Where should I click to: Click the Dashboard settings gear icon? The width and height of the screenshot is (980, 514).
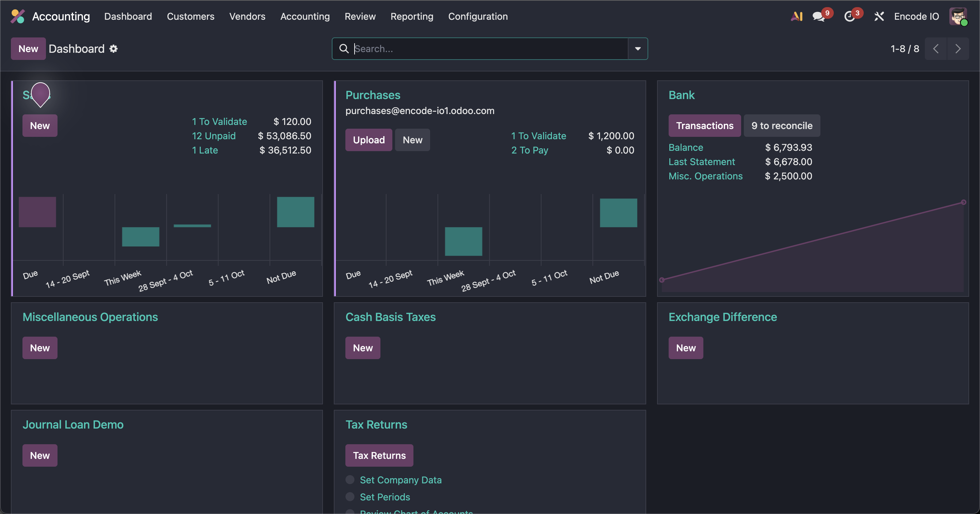[x=113, y=49]
